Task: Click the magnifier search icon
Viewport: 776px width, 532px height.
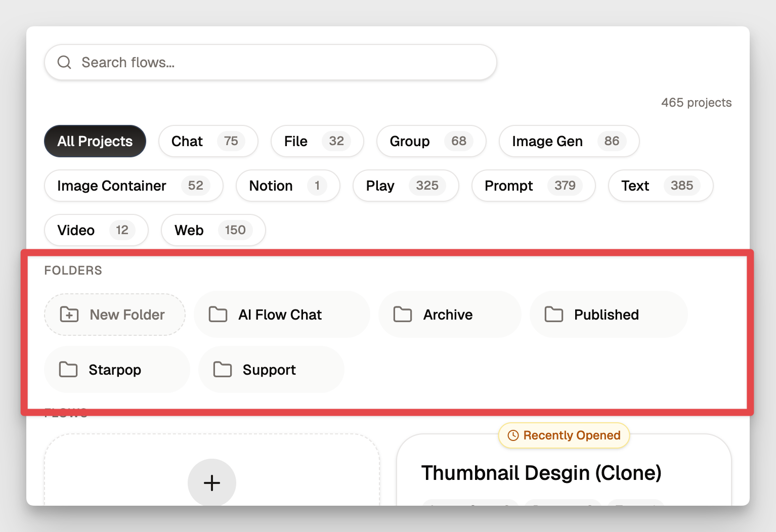Action: 64,62
